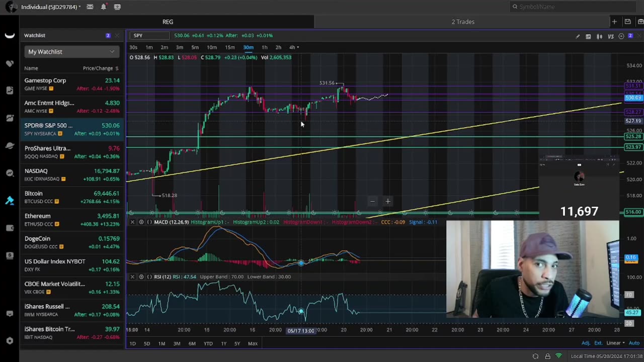This screenshot has height=362, width=644.
Task: Set chart range to 1M
Action: click(162, 343)
